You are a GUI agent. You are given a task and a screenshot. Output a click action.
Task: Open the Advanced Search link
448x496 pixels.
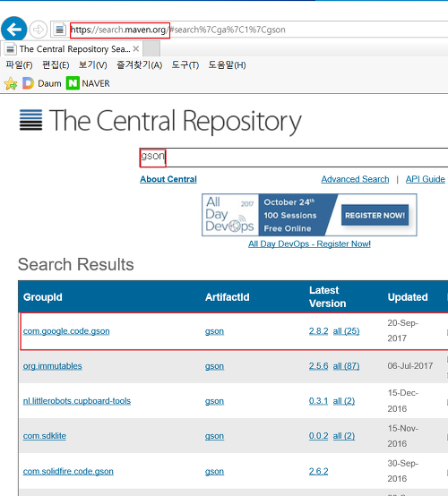pos(355,179)
